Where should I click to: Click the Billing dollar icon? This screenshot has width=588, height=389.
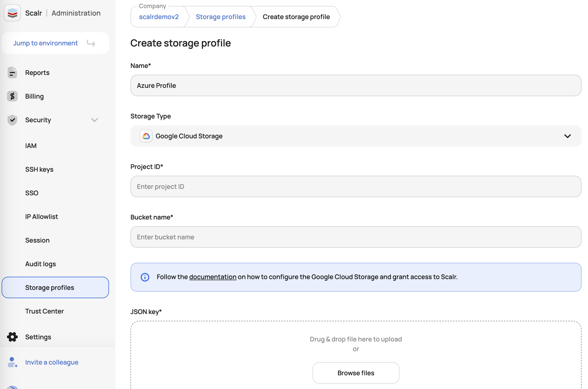click(x=12, y=96)
